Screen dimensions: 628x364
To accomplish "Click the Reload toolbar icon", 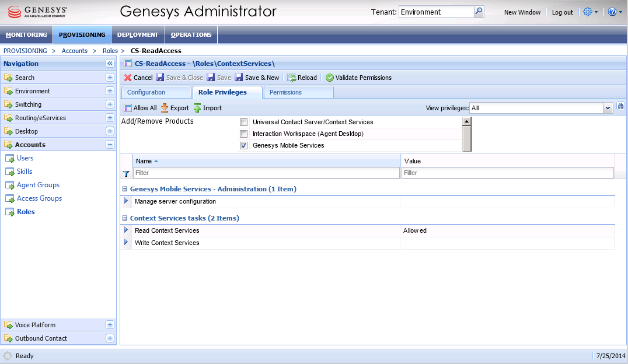I will click(x=292, y=78).
